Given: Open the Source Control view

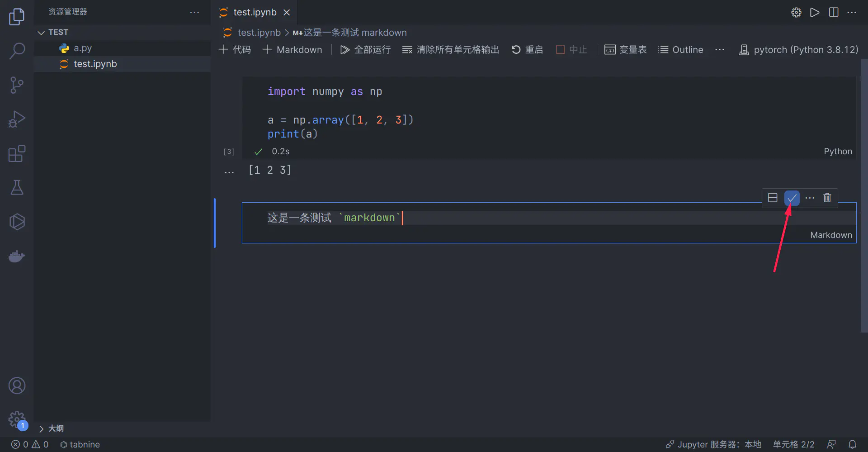Looking at the screenshot, I should point(17,85).
